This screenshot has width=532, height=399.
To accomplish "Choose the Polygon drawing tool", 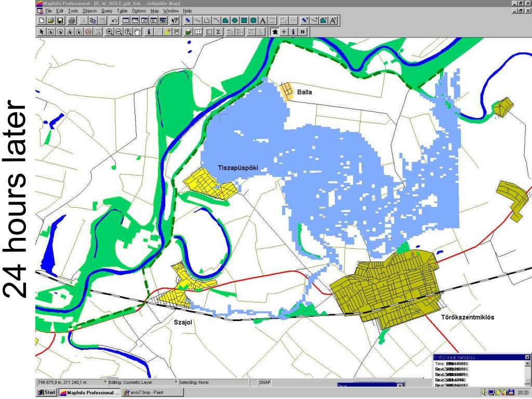I will pos(225,21).
